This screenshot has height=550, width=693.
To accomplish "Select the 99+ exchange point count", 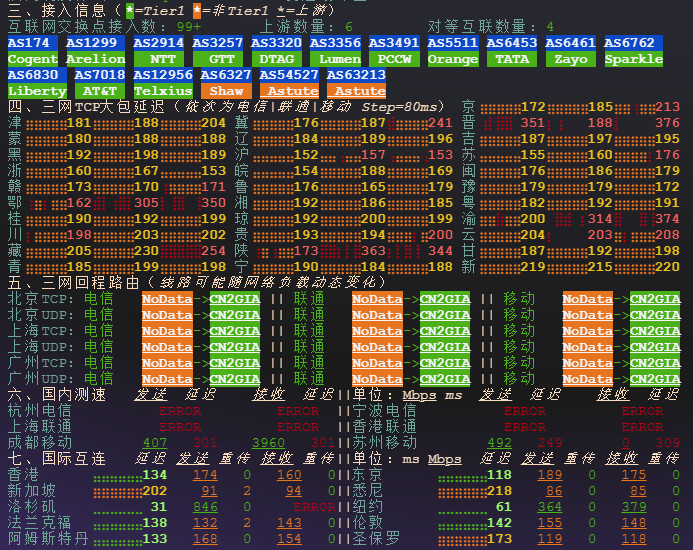I will pyautogui.click(x=189, y=27).
